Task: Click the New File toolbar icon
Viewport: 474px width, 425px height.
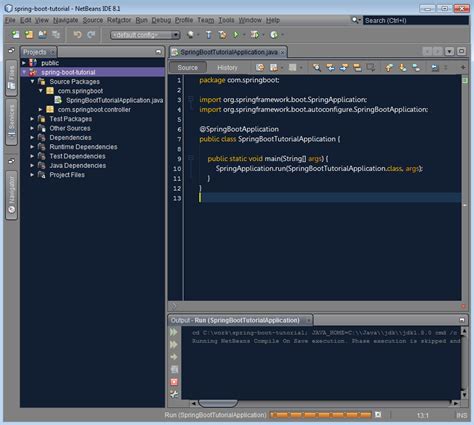Action: coord(15,34)
